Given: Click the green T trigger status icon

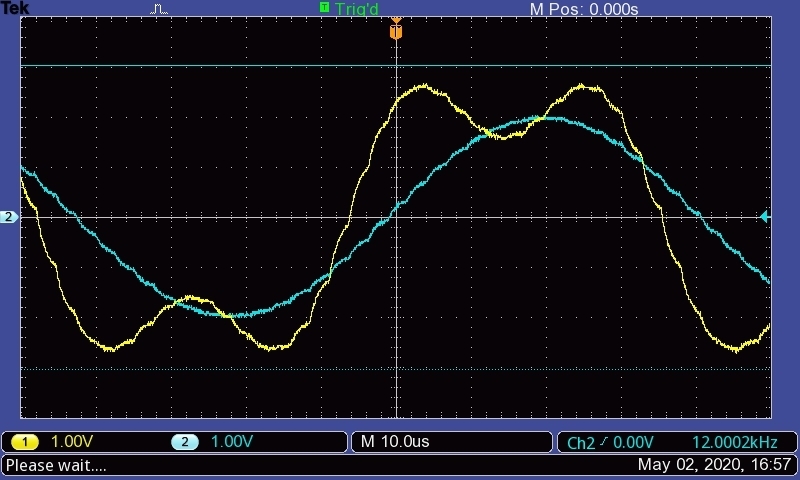Looking at the screenshot, I should point(324,8).
